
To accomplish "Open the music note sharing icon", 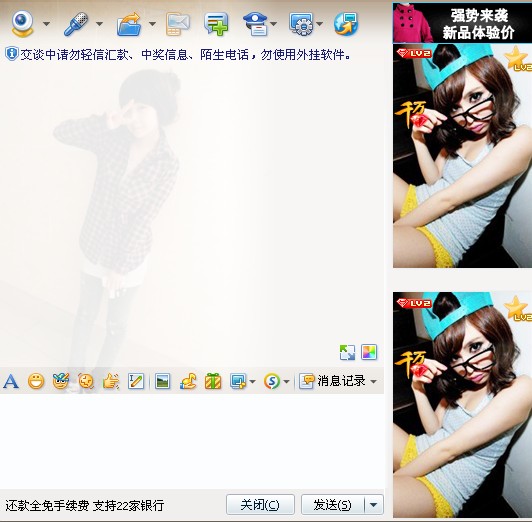I will point(188,381).
